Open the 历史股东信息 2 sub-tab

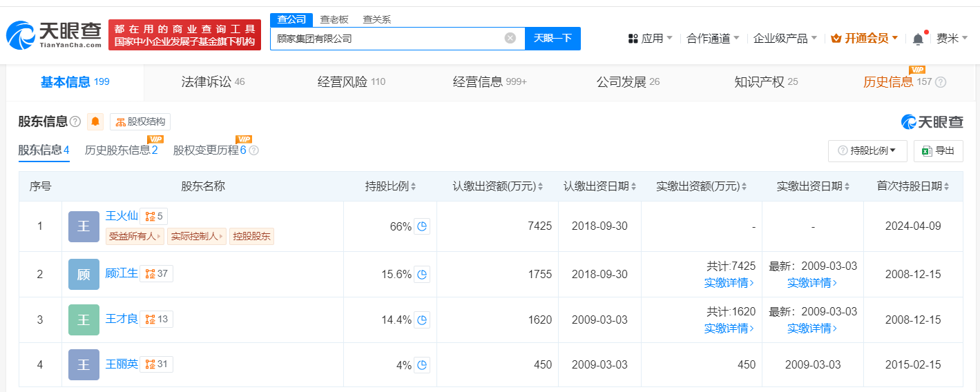[x=121, y=150]
